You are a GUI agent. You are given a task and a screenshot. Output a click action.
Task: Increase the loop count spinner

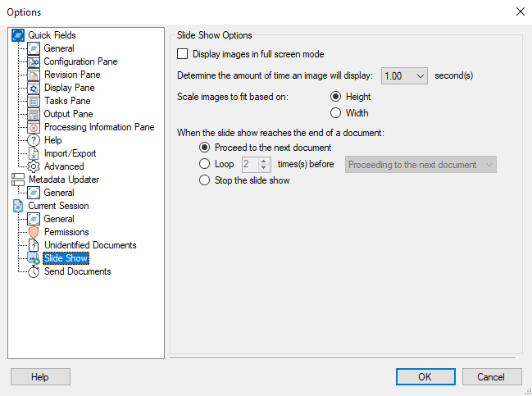(264, 161)
